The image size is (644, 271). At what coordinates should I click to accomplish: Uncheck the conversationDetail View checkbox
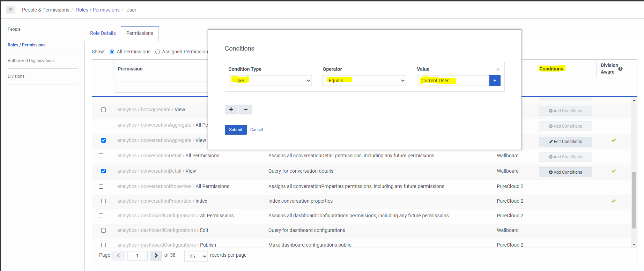(103, 171)
